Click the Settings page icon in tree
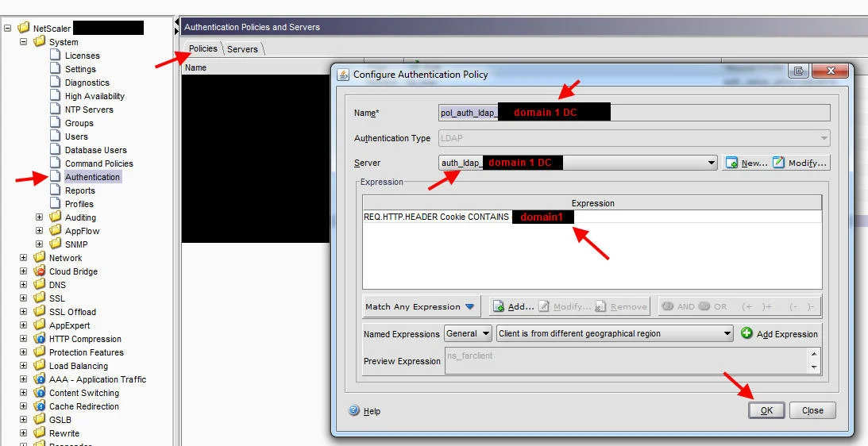The width and height of the screenshot is (868, 446). (55, 68)
